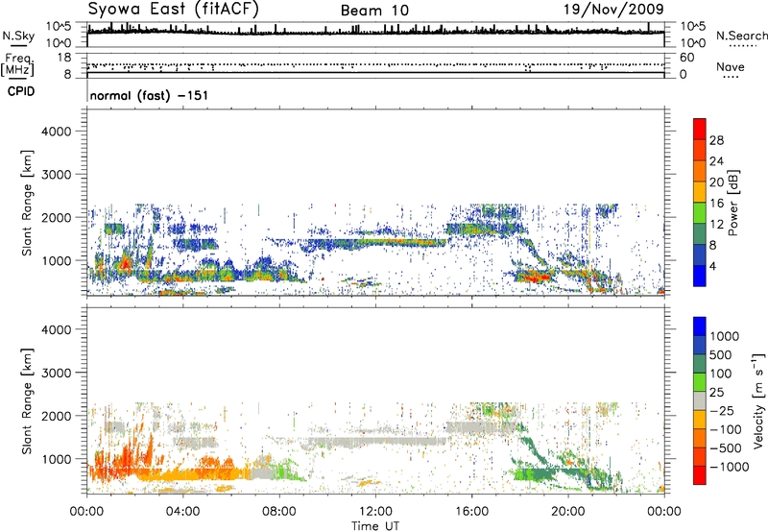
Task: Click the '-500' label on Velocity colorbar
Action: tap(726, 447)
